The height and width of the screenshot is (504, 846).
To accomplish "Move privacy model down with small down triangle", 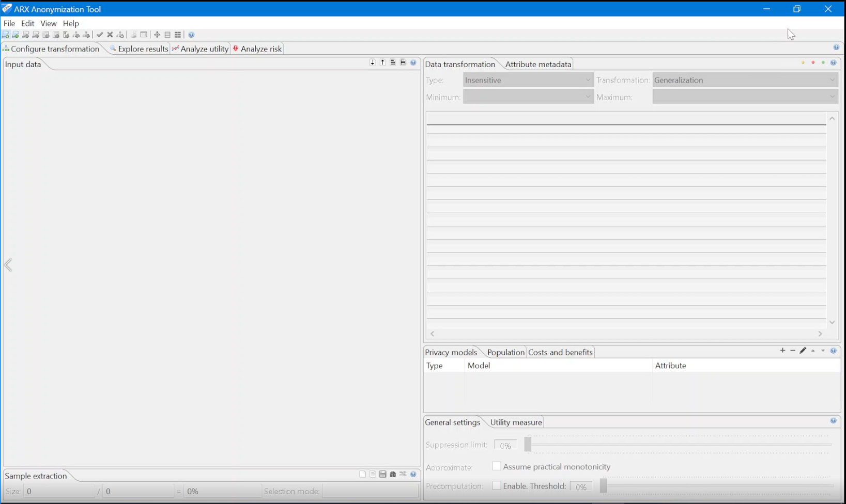I will coord(823,351).
